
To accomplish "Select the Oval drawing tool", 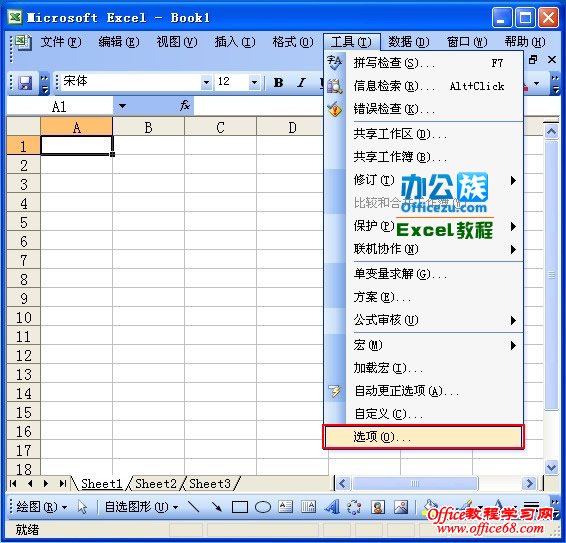I will pyautogui.click(x=263, y=507).
